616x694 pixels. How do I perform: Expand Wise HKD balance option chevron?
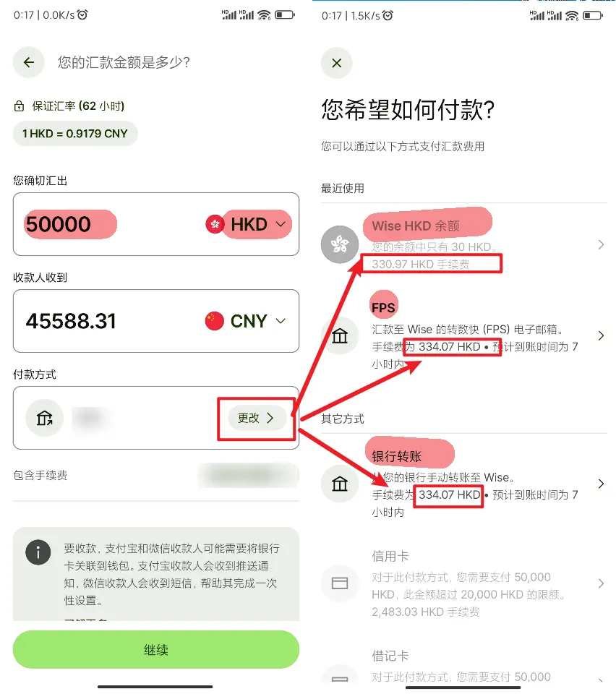[601, 245]
